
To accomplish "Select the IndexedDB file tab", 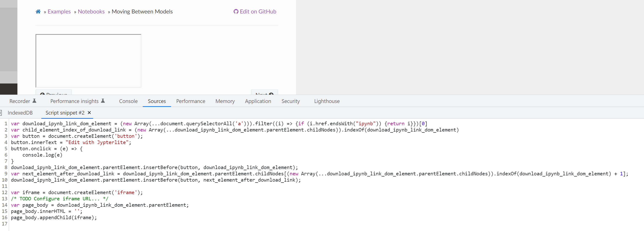I will pos(20,113).
